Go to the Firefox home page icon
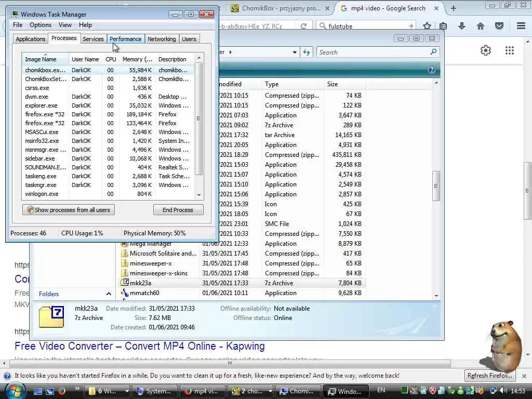This screenshot has width=532, height=399. coord(481,26)
